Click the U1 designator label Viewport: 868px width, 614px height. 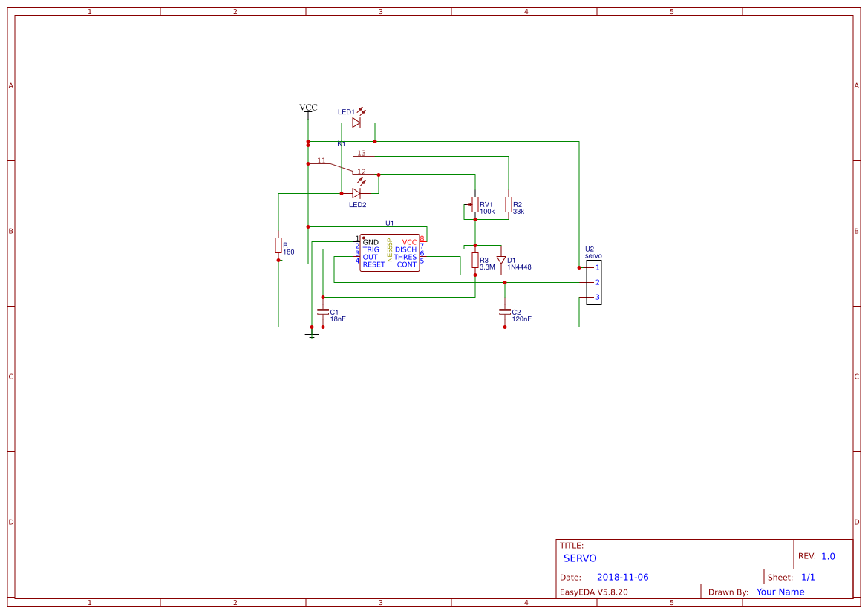[390, 223]
